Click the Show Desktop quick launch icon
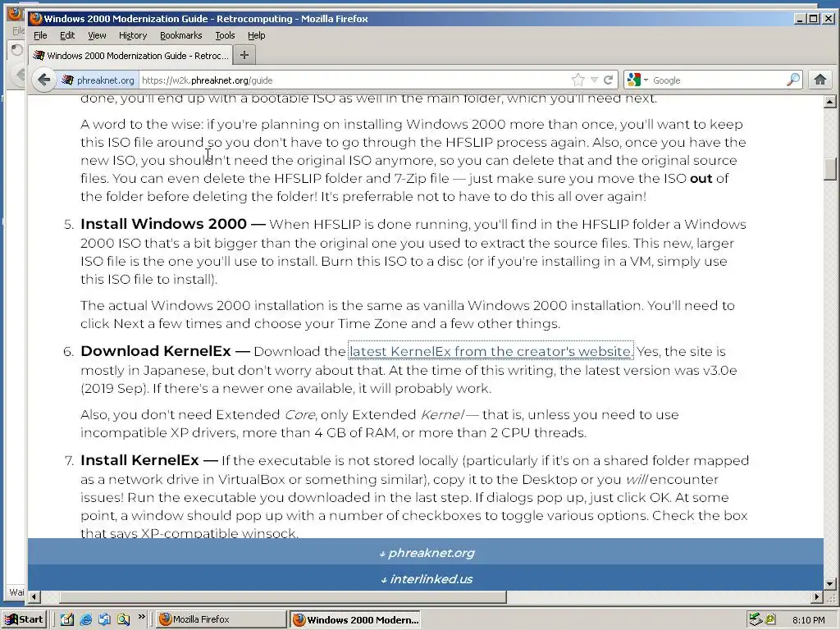Screen dimensions: 840x630 pyautogui.click(x=67, y=619)
